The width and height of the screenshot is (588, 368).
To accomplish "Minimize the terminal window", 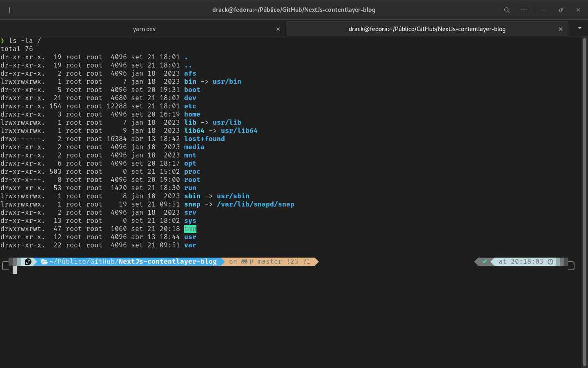I will [x=544, y=10].
